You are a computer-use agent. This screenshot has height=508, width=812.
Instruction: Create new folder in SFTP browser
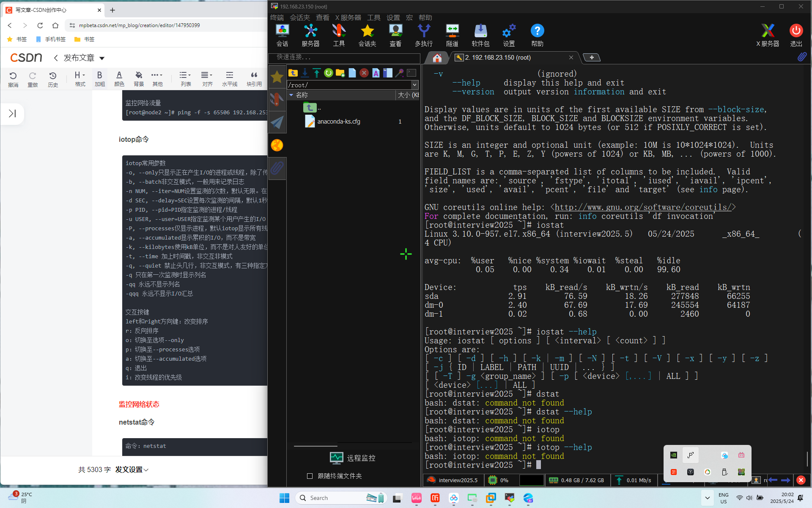point(340,73)
